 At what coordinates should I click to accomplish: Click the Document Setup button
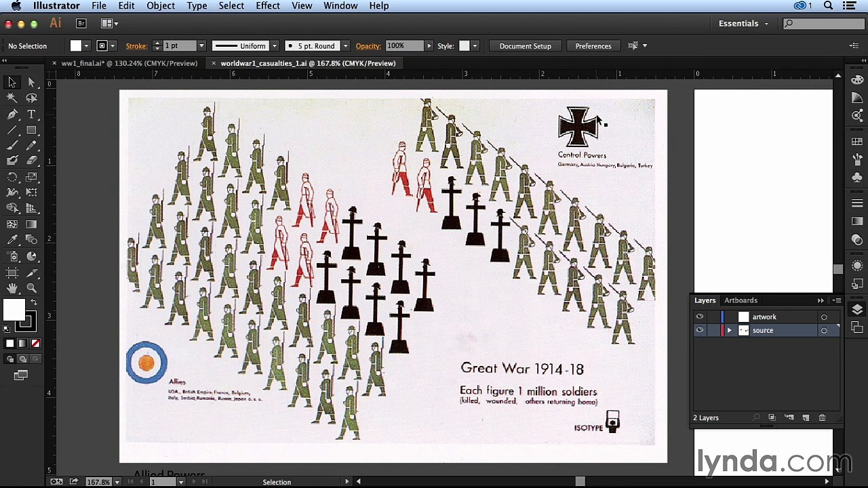[x=526, y=46]
